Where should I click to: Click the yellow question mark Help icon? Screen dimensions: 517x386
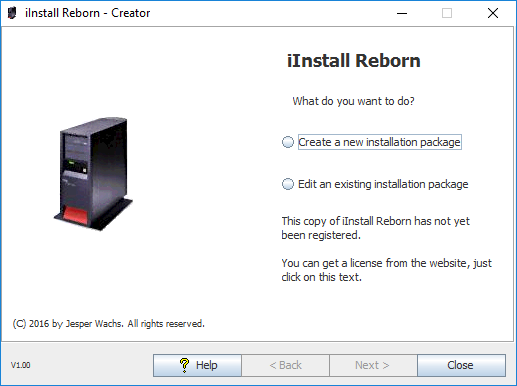coord(184,365)
